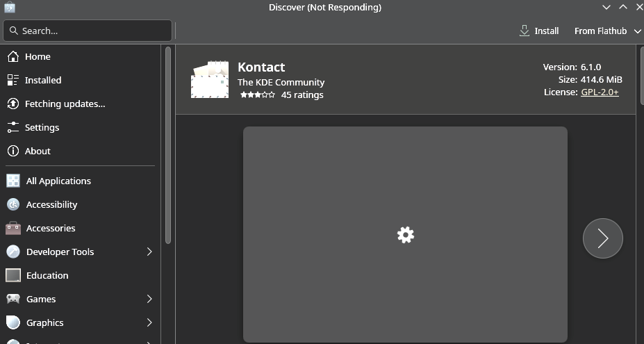Click the Kontact application icon
This screenshot has width=644, height=344.
tap(210, 79)
